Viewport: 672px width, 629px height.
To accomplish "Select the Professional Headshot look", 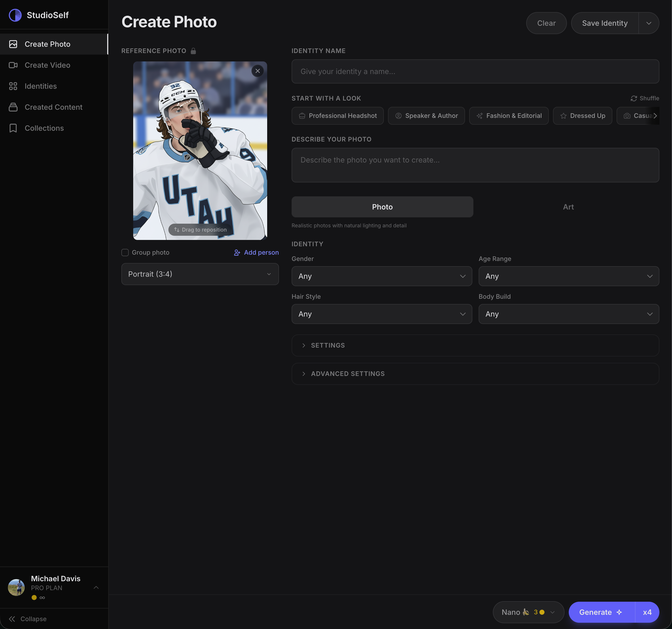I will [337, 116].
